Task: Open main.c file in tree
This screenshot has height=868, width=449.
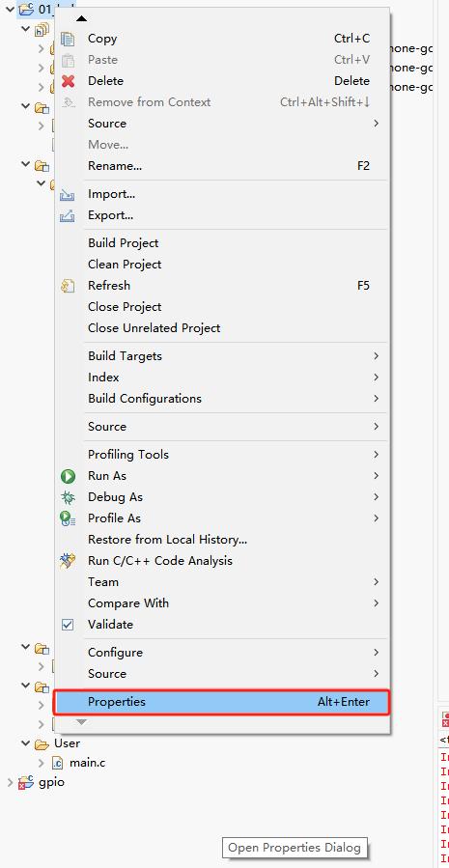Action: point(87,763)
